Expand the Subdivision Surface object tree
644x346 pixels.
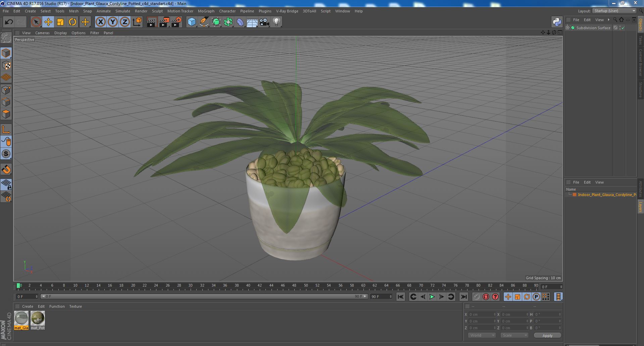567,28
